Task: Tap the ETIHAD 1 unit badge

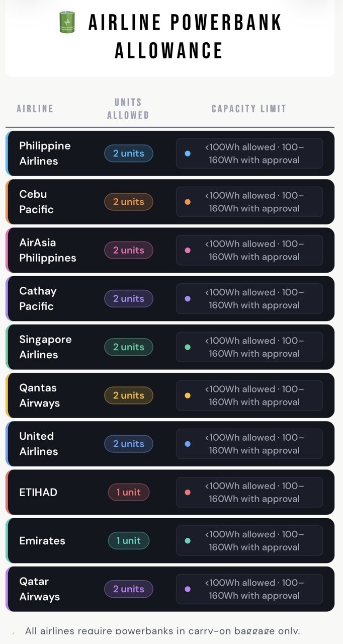Action: point(129,492)
